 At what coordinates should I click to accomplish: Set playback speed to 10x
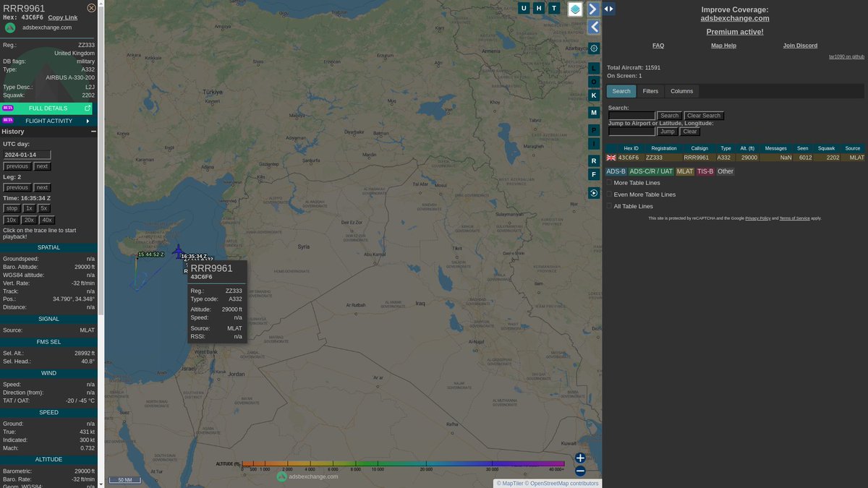coord(11,220)
